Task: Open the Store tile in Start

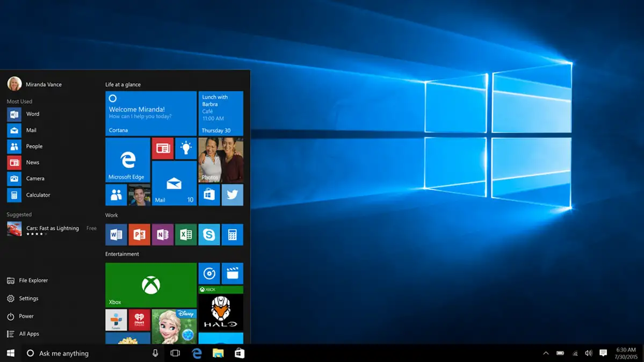Action: point(209,195)
